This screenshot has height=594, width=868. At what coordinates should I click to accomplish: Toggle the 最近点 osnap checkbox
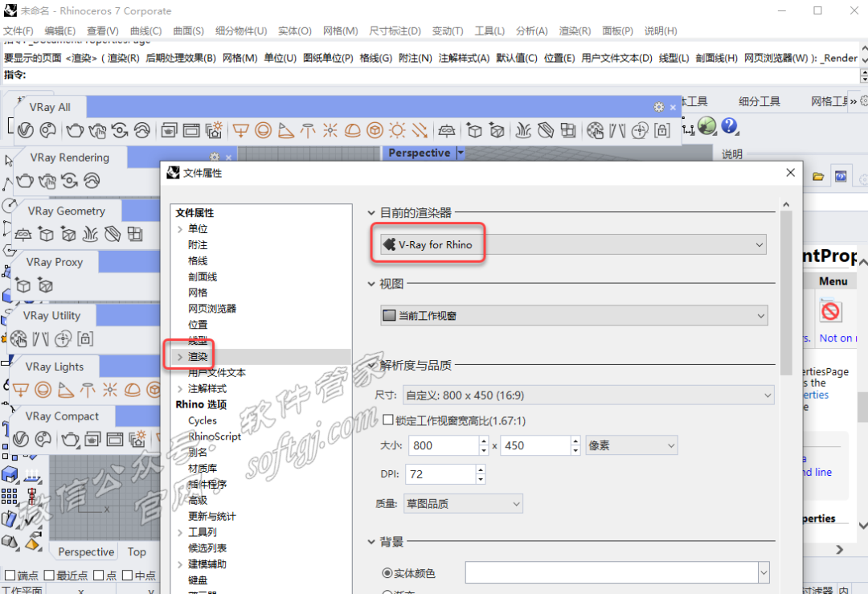point(49,576)
